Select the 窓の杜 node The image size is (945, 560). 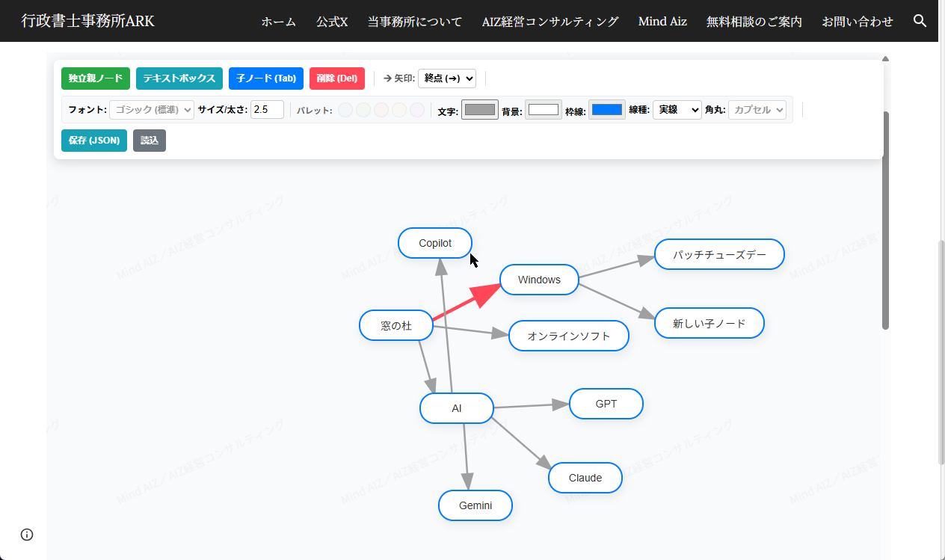click(x=396, y=326)
